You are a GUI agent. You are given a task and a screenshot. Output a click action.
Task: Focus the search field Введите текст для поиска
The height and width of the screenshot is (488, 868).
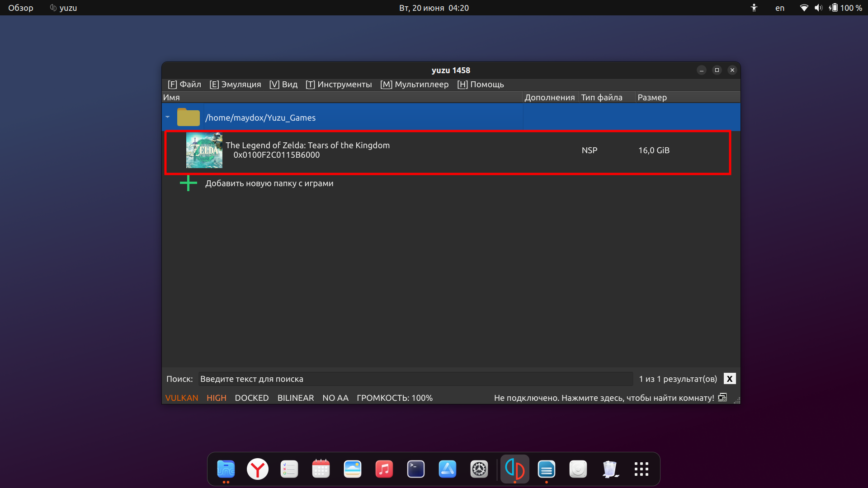(x=415, y=379)
